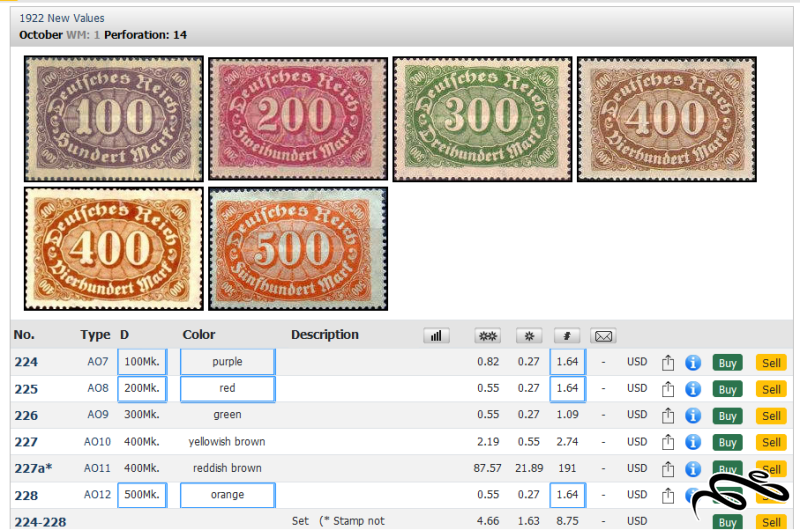Buy stamp 225 red 200Mk.
Viewport: 800px width, 530px height.
(728, 389)
